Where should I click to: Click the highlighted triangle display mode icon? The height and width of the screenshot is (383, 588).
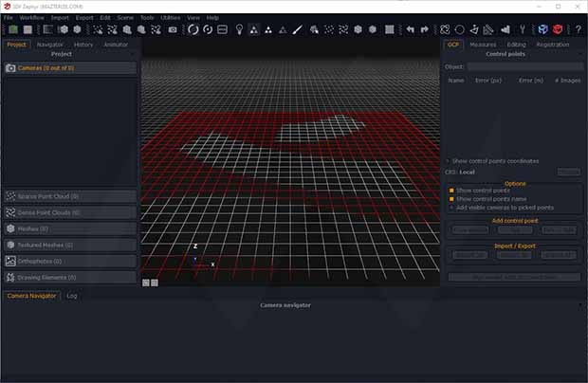click(x=254, y=29)
